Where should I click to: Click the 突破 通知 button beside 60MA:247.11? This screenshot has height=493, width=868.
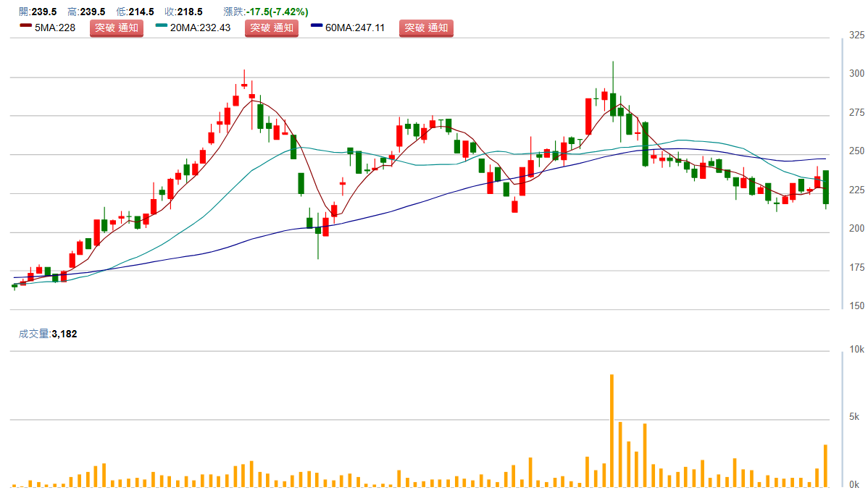point(426,28)
